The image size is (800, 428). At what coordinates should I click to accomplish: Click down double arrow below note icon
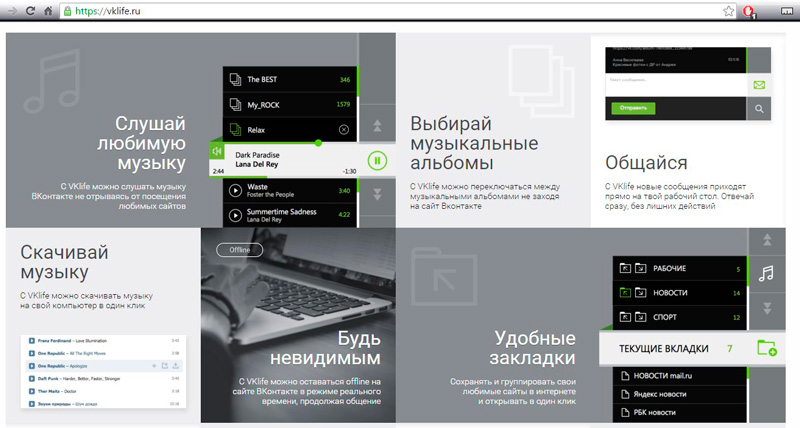pos(767,308)
